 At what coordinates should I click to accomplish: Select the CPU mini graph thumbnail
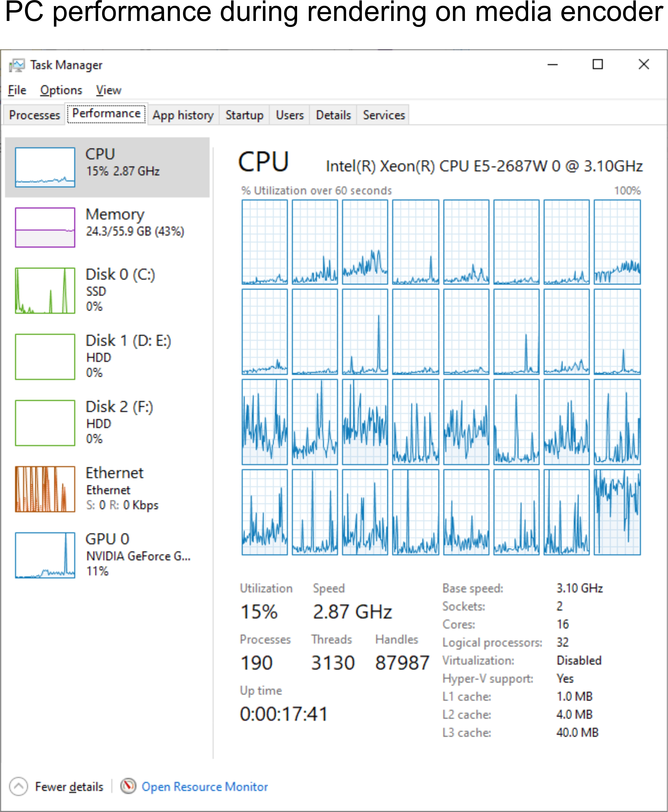point(45,167)
